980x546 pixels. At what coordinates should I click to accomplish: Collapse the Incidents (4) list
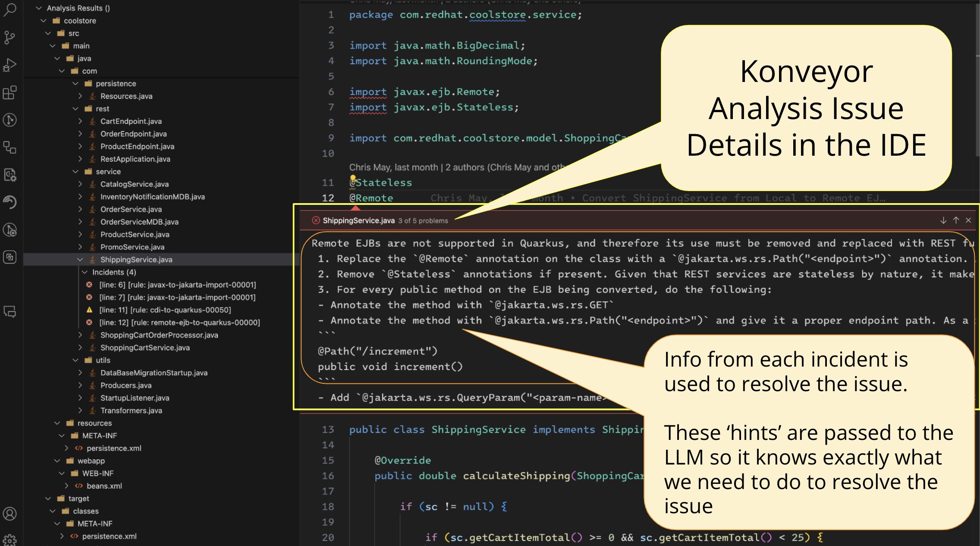[85, 272]
